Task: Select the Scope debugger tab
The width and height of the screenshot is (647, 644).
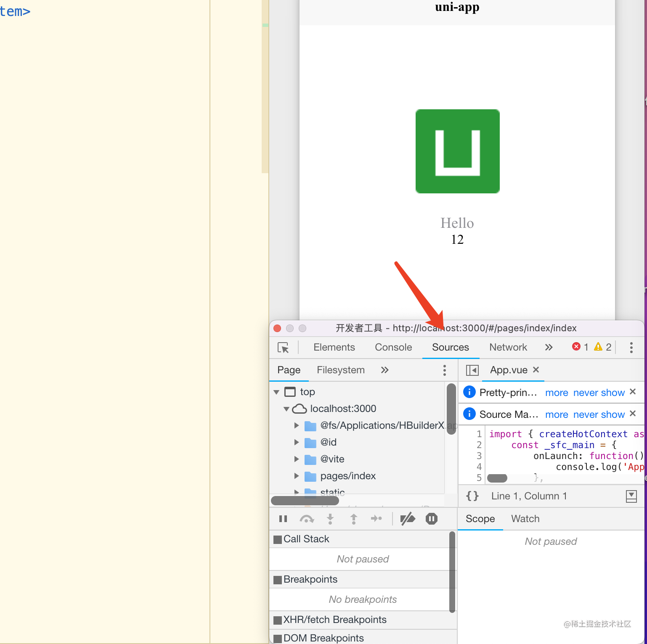Action: coord(480,519)
